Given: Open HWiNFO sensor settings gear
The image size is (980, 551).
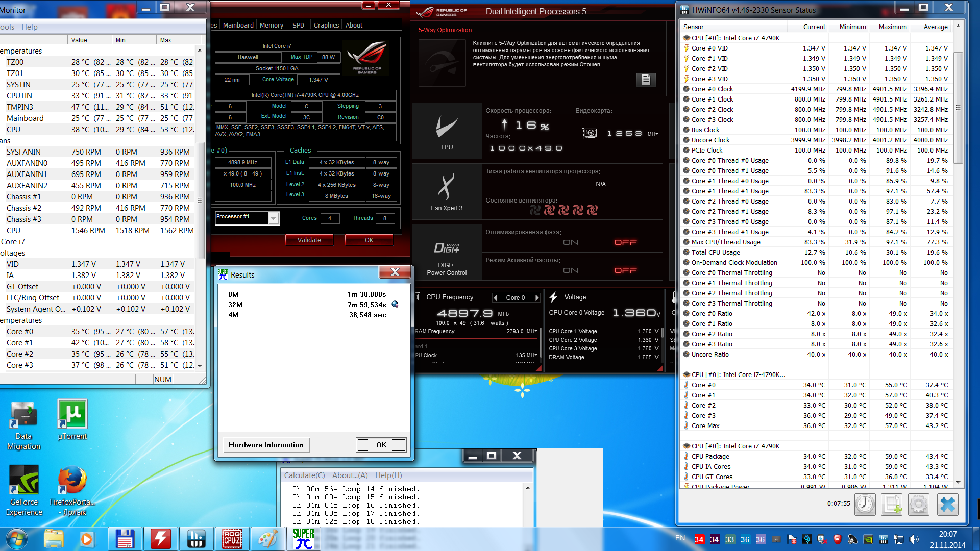Looking at the screenshot, I should pos(919,505).
